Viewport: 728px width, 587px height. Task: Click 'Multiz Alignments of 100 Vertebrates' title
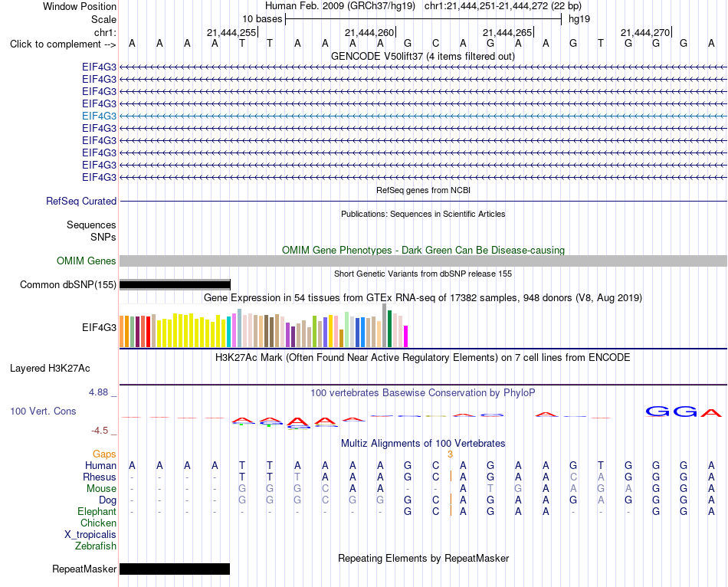423,443
